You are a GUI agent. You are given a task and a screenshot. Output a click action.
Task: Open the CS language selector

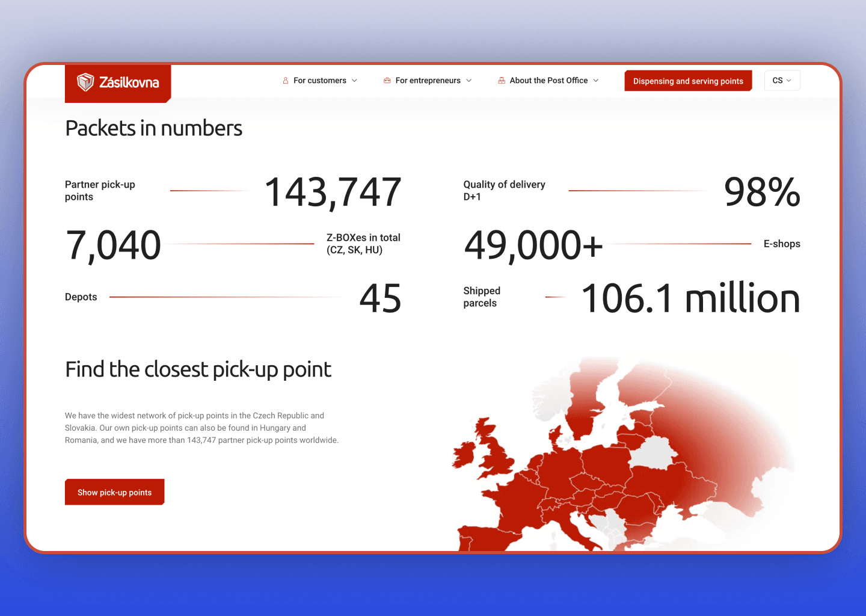tap(782, 81)
